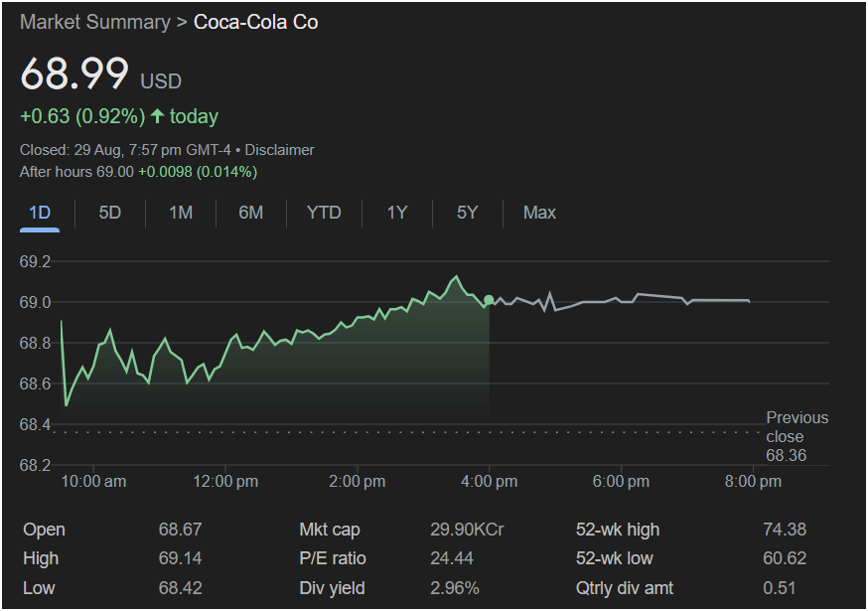The width and height of the screenshot is (868, 611).
Task: Click the 4:00 pm axis label
Action: [x=490, y=481]
